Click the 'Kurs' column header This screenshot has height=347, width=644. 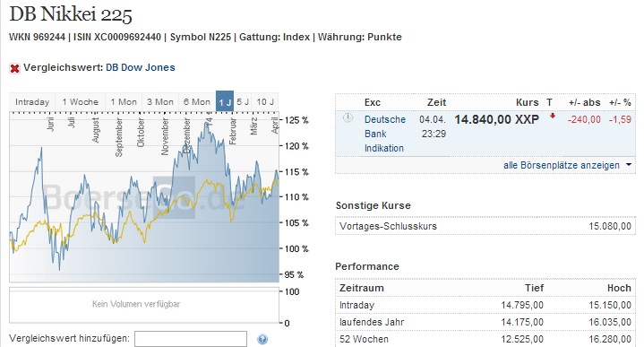(527, 102)
